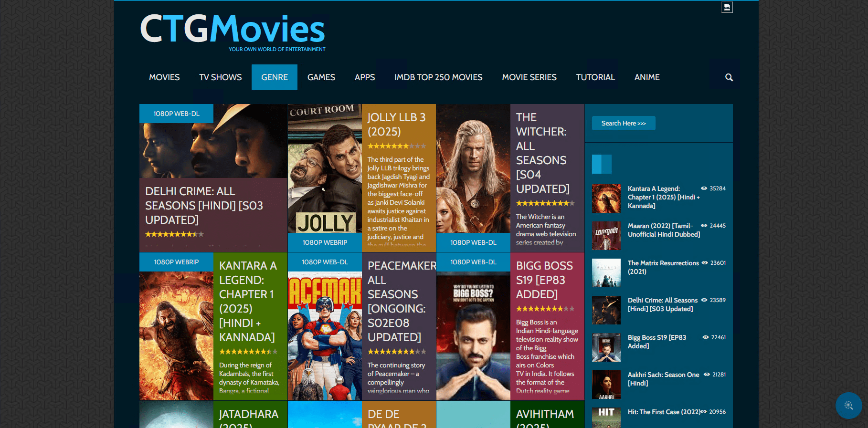Screen dimensions: 868x428
Task: Click Kantara sidebar thumbnail
Action: click(x=606, y=198)
